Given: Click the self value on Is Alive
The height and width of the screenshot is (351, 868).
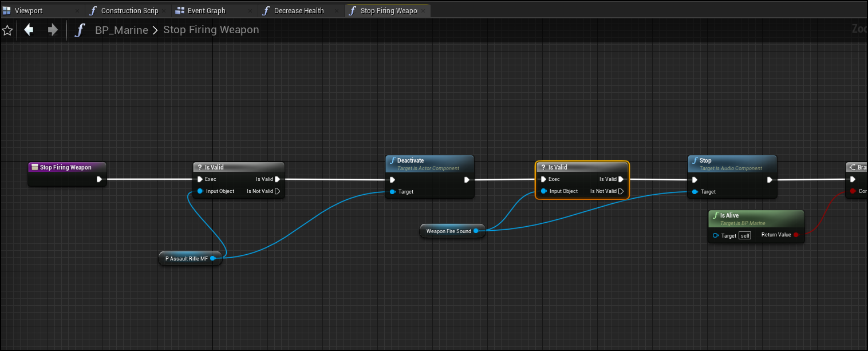Looking at the screenshot, I should tap(745, 235).
